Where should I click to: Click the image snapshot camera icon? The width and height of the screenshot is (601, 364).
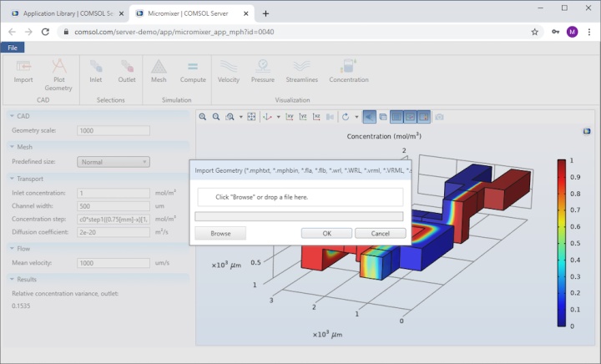point(439,117)
